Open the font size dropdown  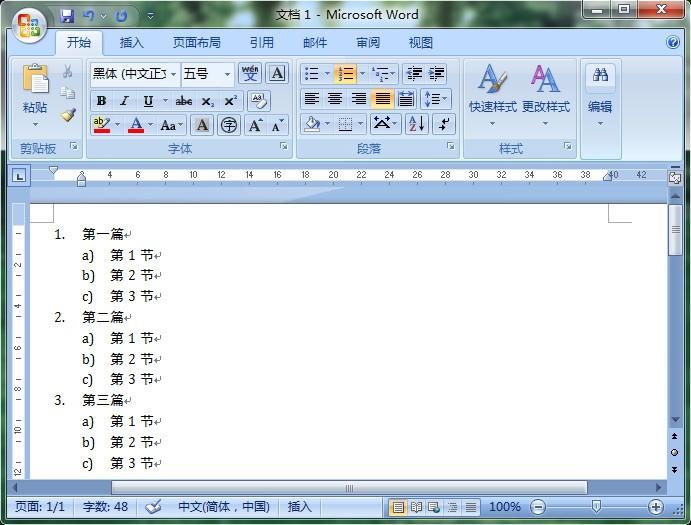click(x=227, y=74)
